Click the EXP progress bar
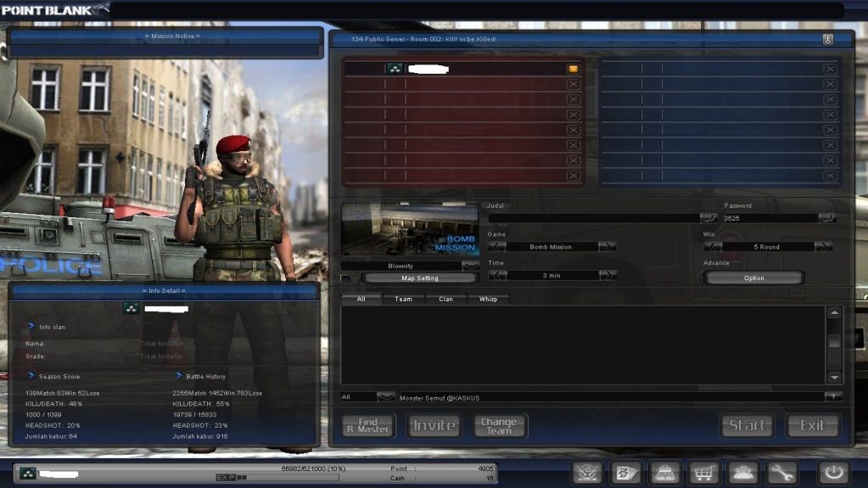The width and height of the screenshot is (868, 488). [x=277, y=478]
